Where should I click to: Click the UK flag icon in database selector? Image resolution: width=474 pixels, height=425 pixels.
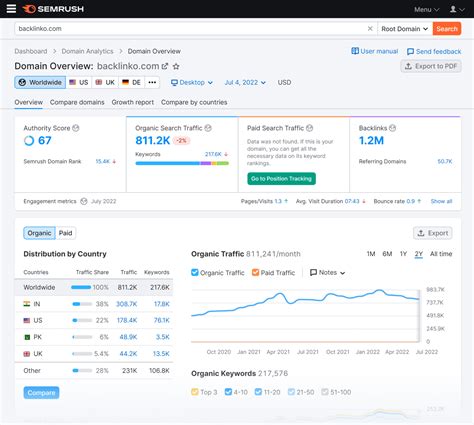pos(99,82)
